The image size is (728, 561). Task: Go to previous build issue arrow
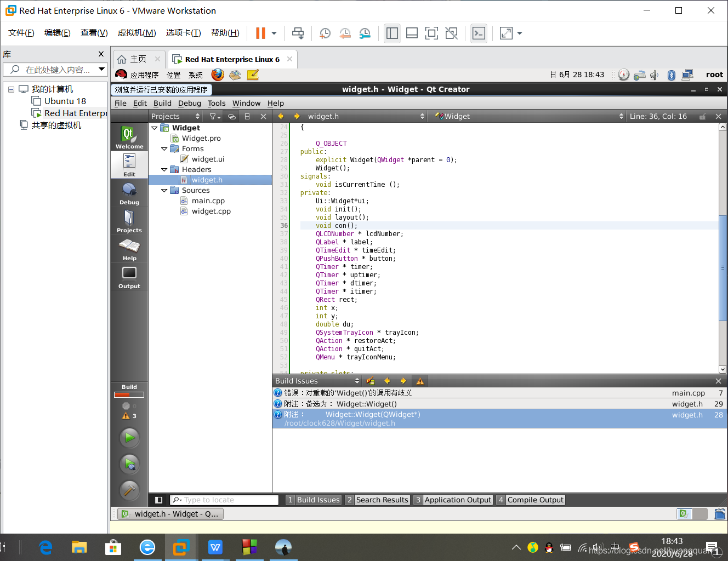click(x=387, y=381)
